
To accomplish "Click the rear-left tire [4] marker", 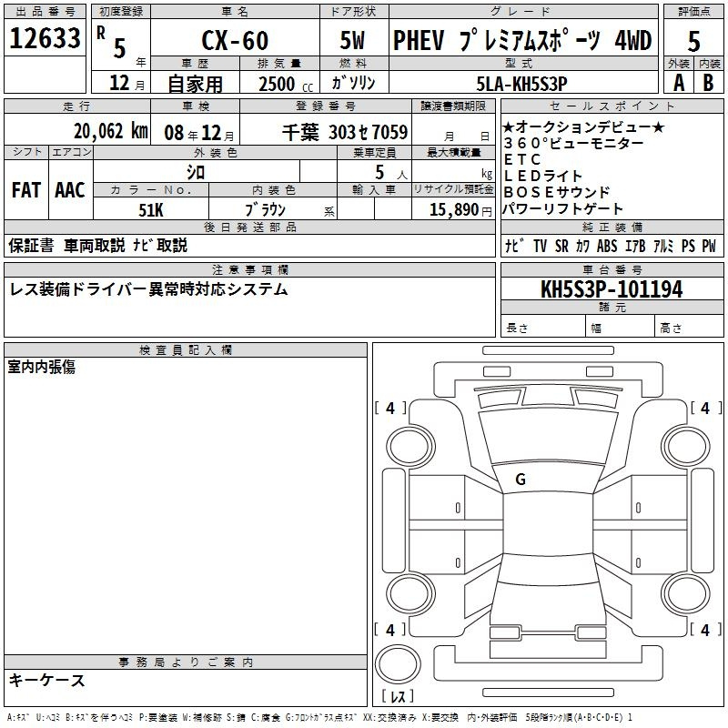I will click(390, 630).
